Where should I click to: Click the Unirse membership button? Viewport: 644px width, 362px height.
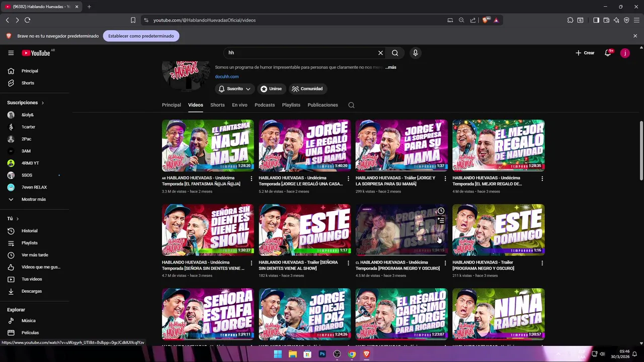pos(271,88)
